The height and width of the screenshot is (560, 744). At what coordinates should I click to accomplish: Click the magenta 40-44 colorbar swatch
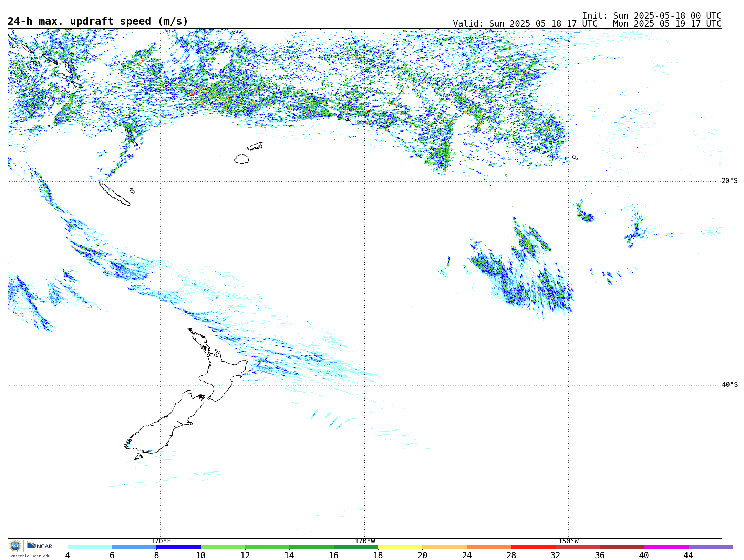click(x=666, y=547)
